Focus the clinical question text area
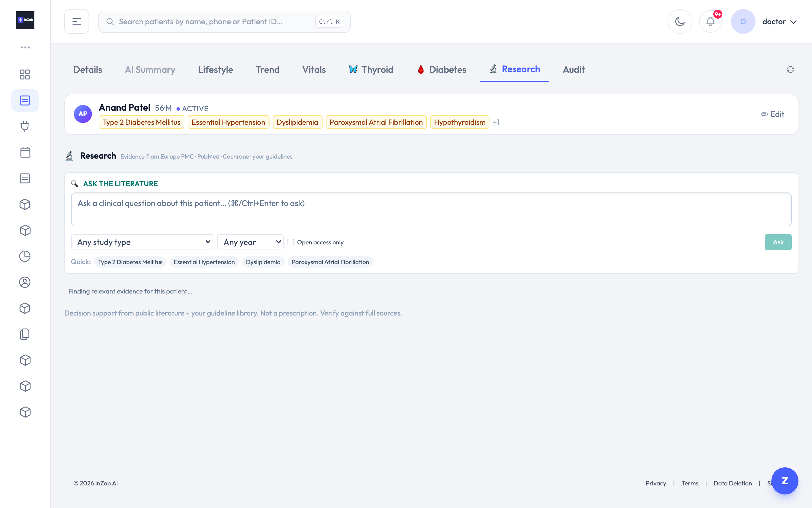812x508 pixels. [x=431, y=209]
